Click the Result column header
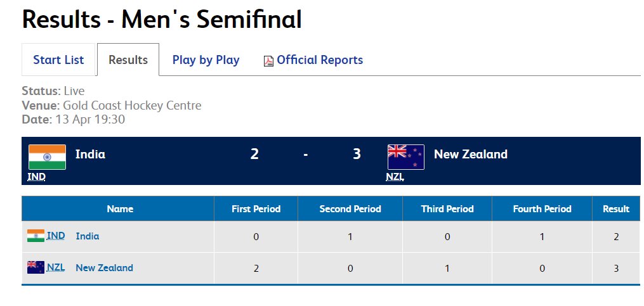The width and height of the screenshot is (644, 306). point(615,209)
